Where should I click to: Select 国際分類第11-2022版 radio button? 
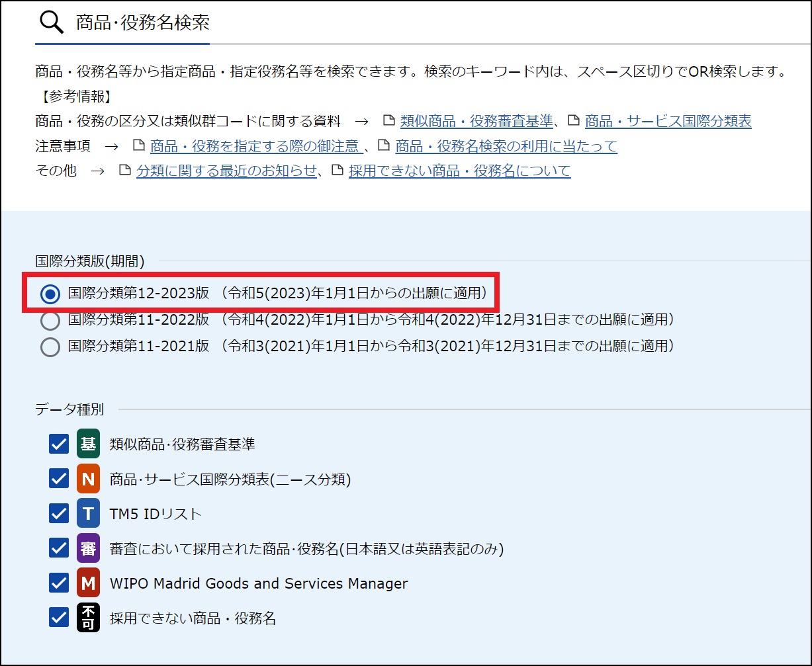[50, 320]
